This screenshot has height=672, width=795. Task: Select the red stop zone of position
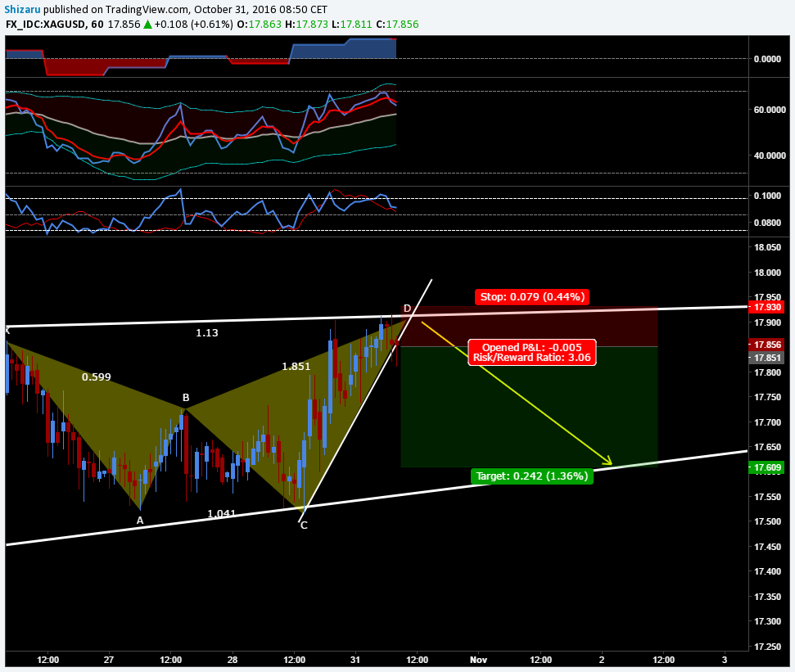(530, 327)
